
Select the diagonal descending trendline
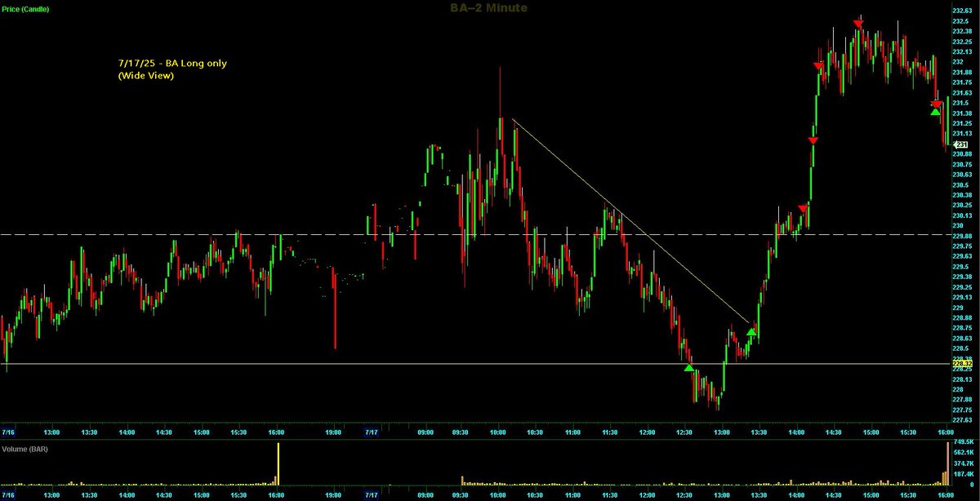(630, 221)
